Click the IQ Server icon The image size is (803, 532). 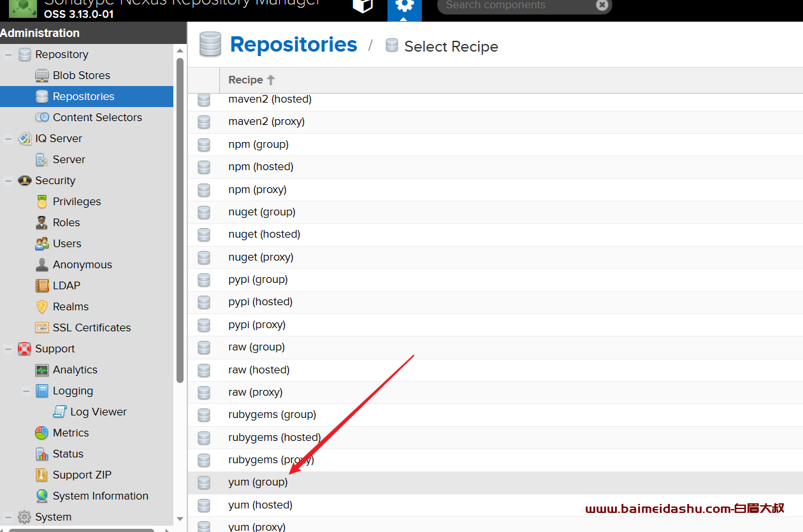[24, 138]
